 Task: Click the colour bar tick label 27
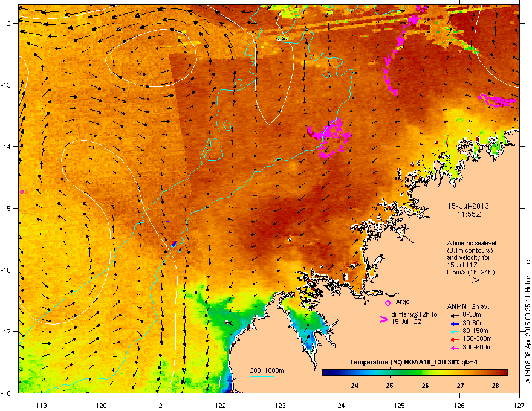point(460,386)
